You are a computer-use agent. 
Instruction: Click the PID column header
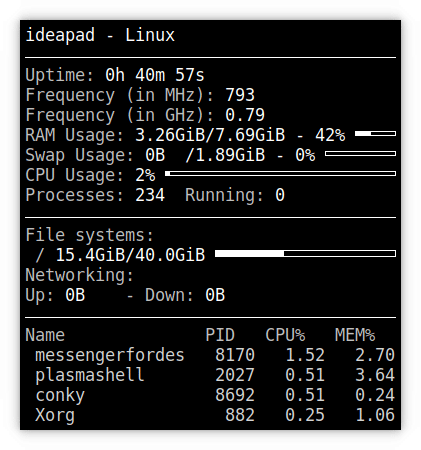[x=220, y=335]
